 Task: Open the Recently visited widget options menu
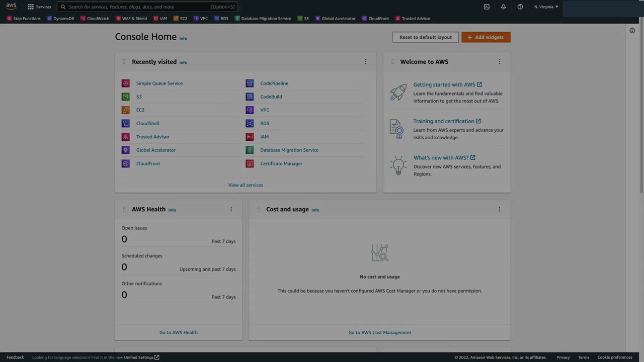(365, 62)
